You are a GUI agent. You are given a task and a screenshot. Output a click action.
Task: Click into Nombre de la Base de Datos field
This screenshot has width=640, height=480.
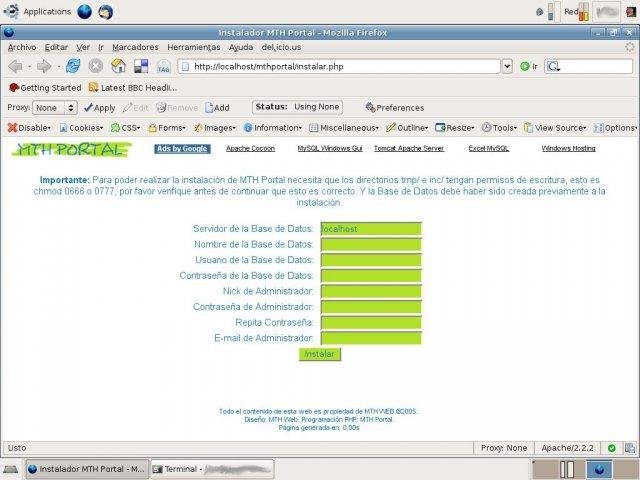371,244
